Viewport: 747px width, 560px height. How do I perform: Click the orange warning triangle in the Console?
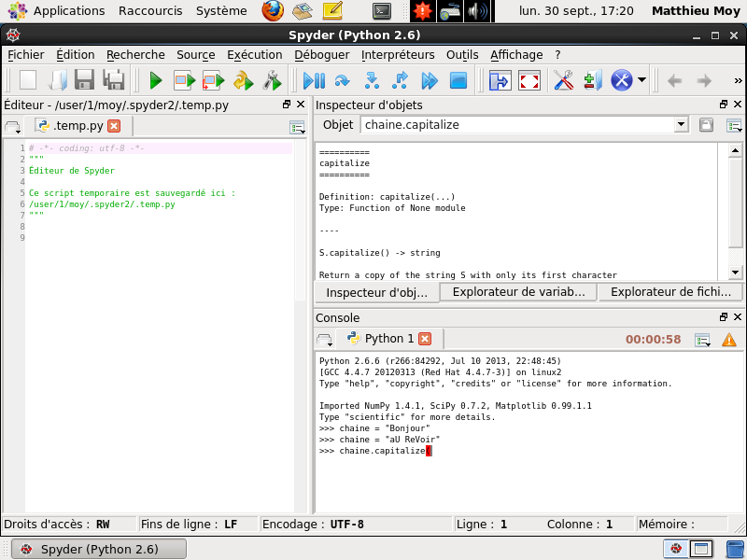[x=729, y=340]
